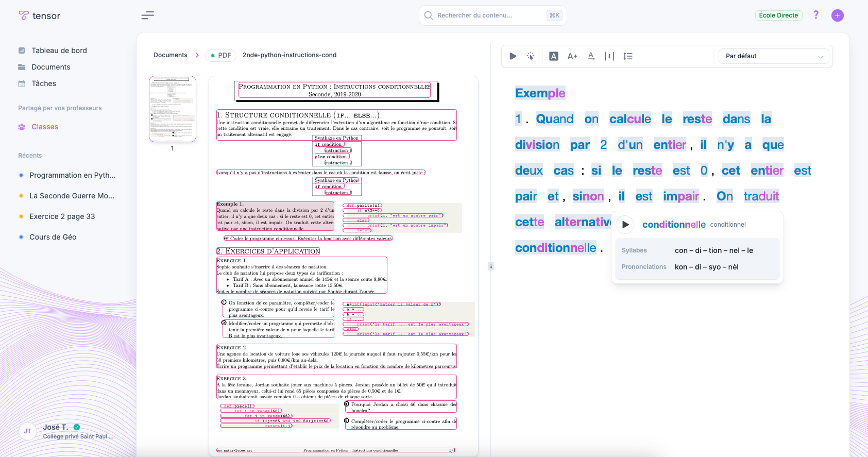Click the word division in reader

[x=537, y=145]
